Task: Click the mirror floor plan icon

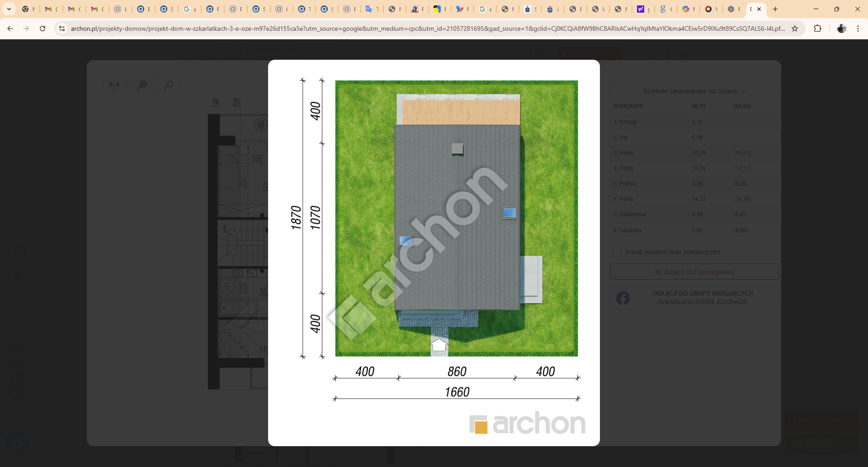Action: coord(114,85)
